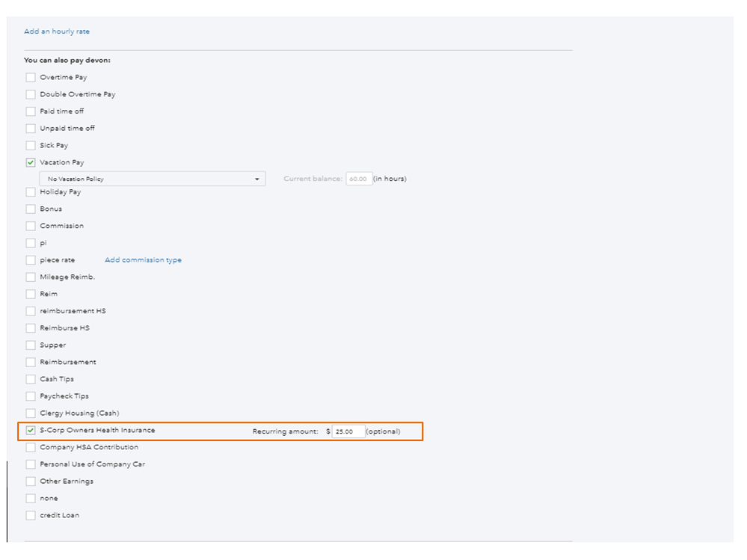Open the Add commission type link

click(143, 260)
